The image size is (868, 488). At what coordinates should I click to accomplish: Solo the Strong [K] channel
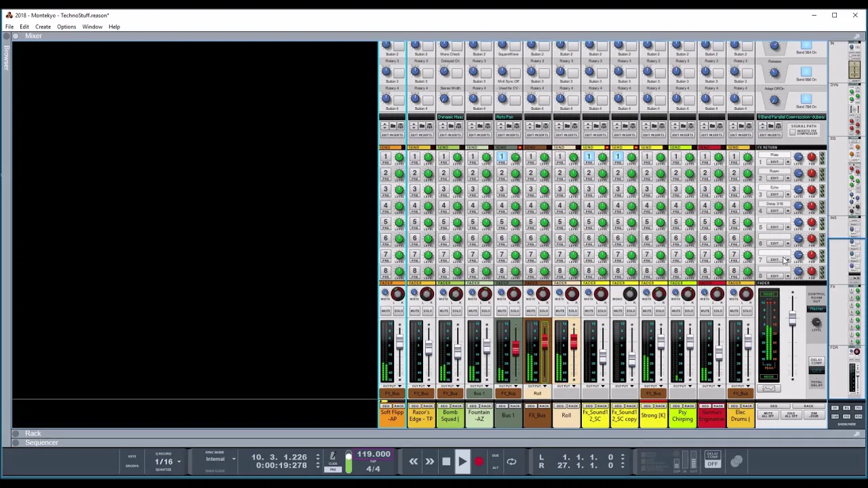click(x=660, y=311)
